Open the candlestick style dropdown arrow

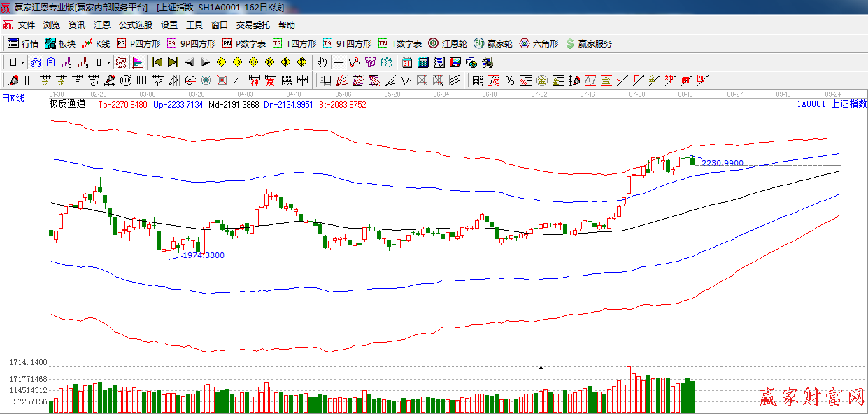[108, 62]
